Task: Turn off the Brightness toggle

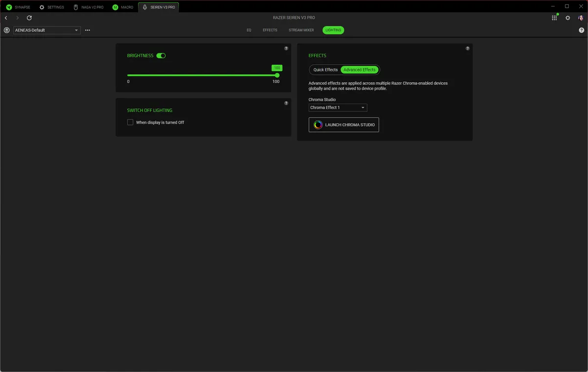Action: click(x=161, y=56)
